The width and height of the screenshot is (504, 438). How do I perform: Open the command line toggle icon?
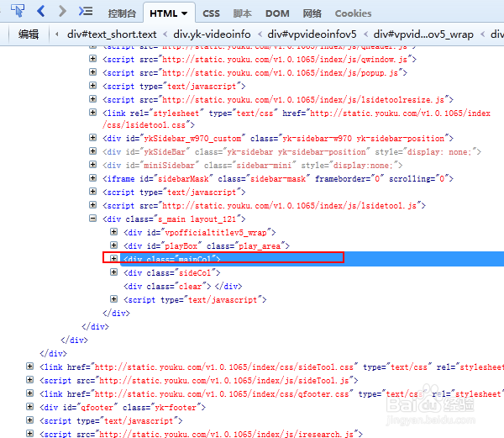[x=86, y=11]
